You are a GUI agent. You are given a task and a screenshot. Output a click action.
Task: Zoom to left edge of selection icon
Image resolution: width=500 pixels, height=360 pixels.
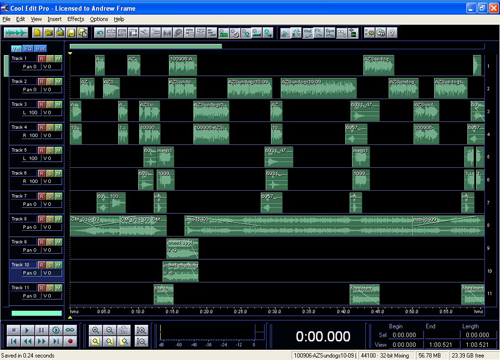109,341
